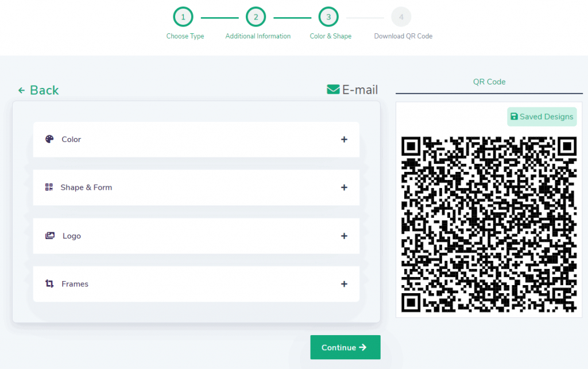Click the Frames section label
The image size is (588, 369).
[x=75, y=284]
